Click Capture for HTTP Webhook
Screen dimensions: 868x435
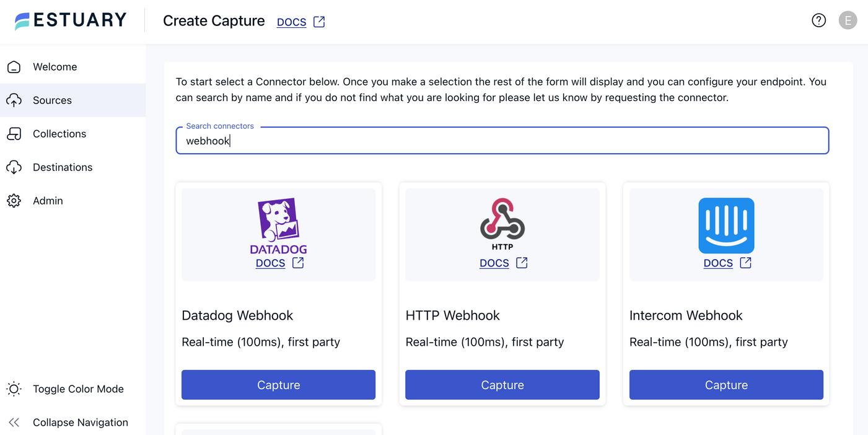502,385
